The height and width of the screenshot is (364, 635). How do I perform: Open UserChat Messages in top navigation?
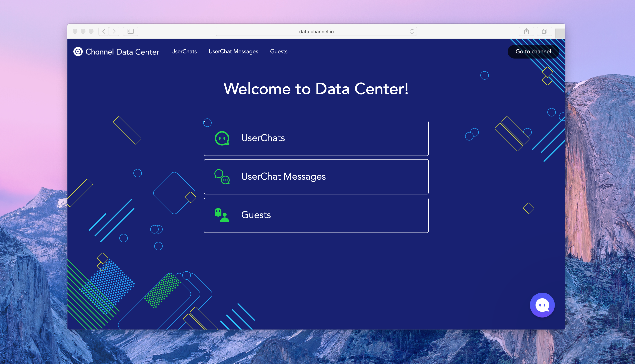click(x=233, y=52)
